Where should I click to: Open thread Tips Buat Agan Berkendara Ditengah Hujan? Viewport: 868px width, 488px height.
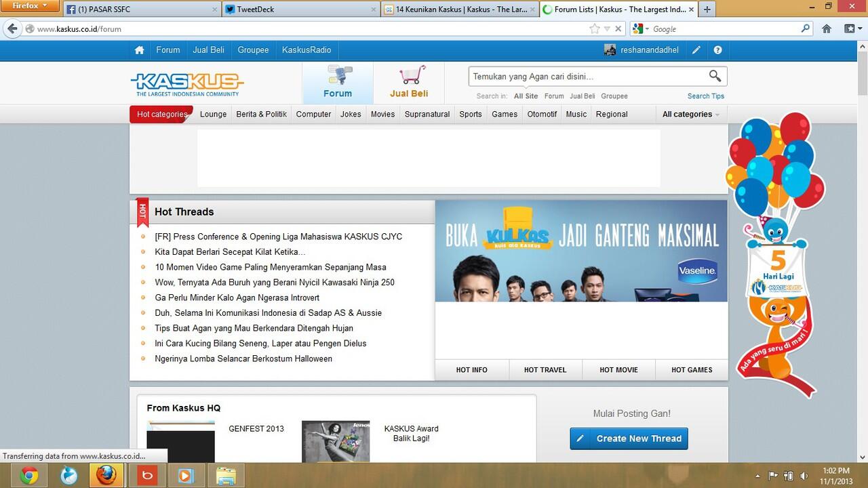[x=254, y=328]
